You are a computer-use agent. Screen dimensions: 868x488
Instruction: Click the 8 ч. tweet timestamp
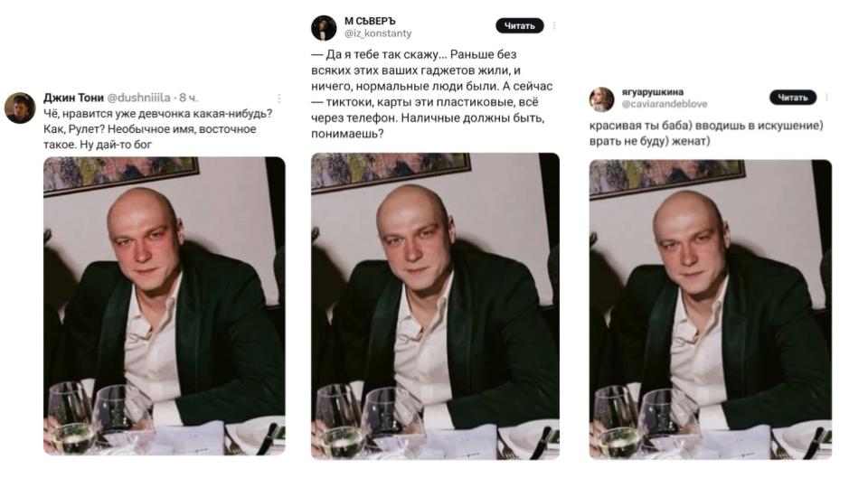(189, 97)
